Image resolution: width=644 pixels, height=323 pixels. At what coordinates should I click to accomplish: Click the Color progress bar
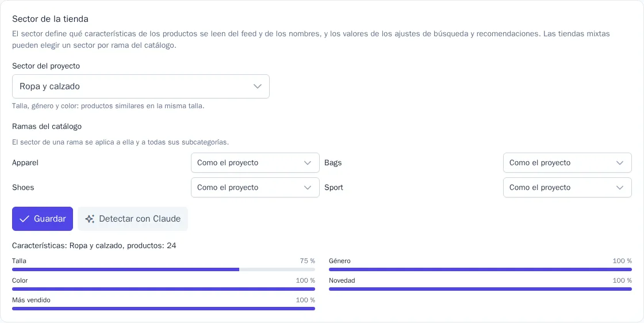[x=163, y=289]
